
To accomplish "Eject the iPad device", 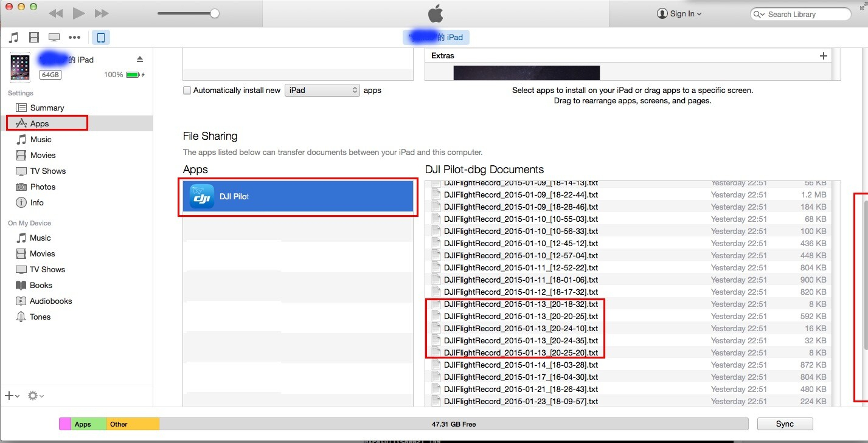I will click(140, 59).
